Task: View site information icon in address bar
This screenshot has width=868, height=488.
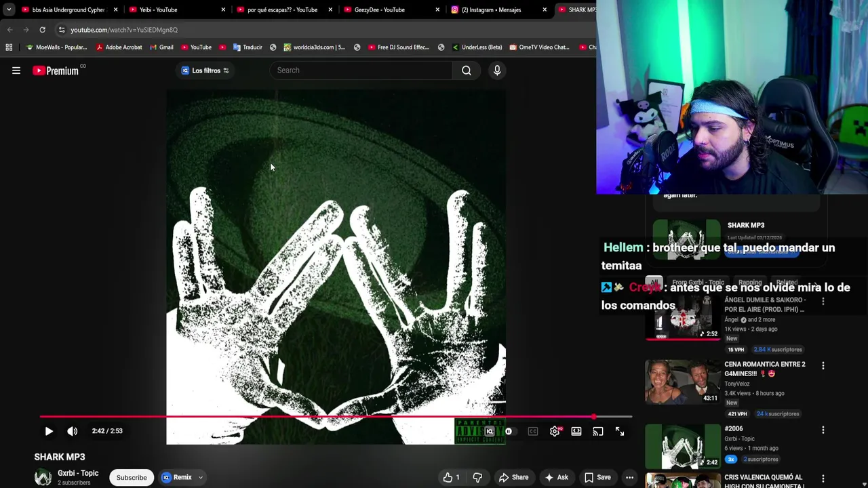Action: point(62,30)
